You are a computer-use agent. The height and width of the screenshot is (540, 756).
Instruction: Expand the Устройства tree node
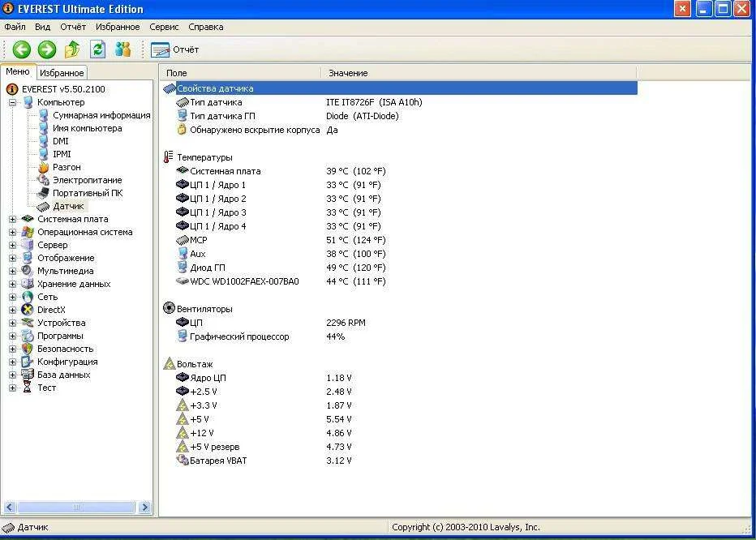click(12, 323)
